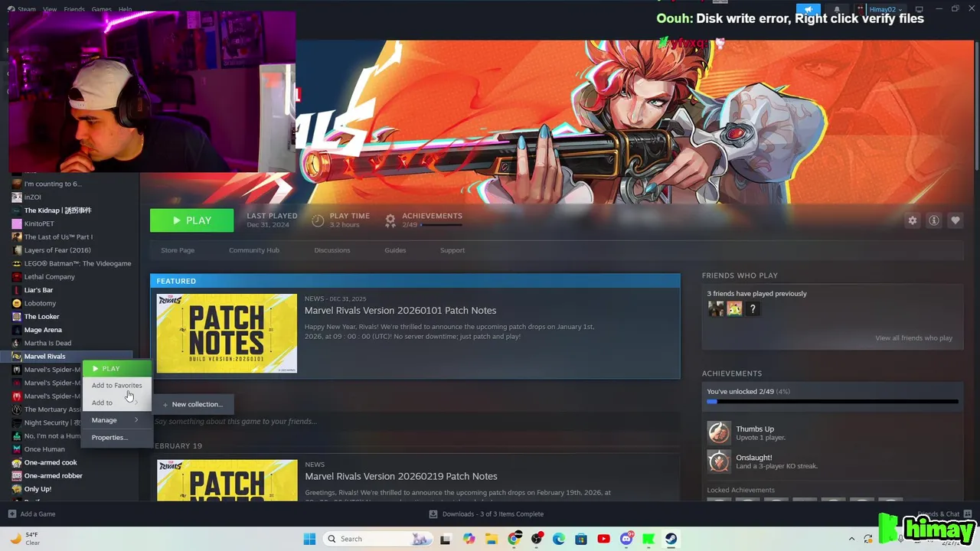Select The Last of Us Part I
980x551 pixels.
click(58, 237)
